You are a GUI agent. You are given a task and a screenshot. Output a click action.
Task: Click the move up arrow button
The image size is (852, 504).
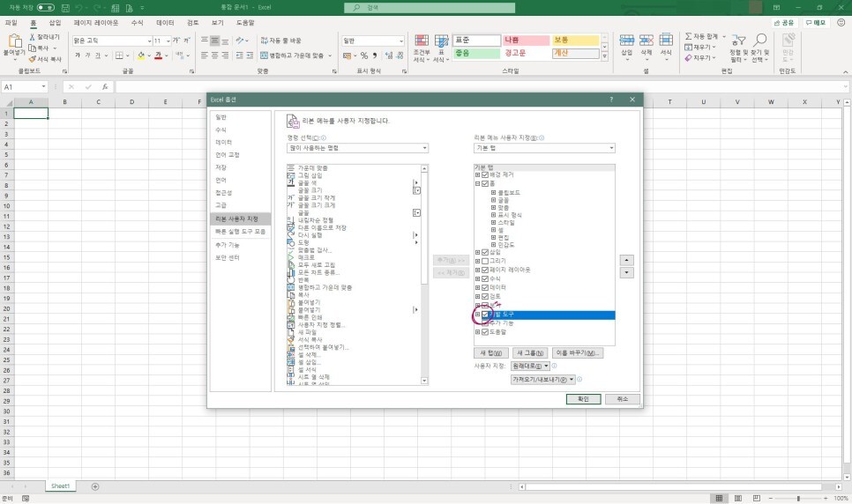click(626, 260)
